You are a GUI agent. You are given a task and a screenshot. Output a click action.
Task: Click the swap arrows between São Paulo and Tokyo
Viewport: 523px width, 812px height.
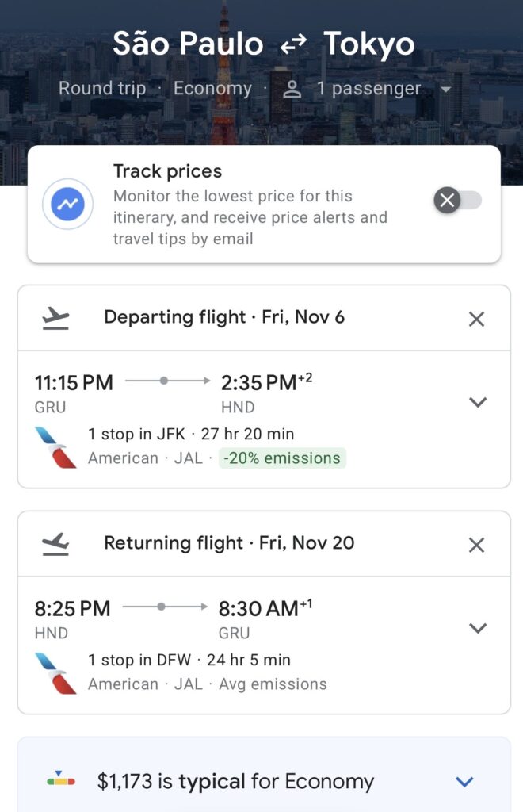[293, 46]
